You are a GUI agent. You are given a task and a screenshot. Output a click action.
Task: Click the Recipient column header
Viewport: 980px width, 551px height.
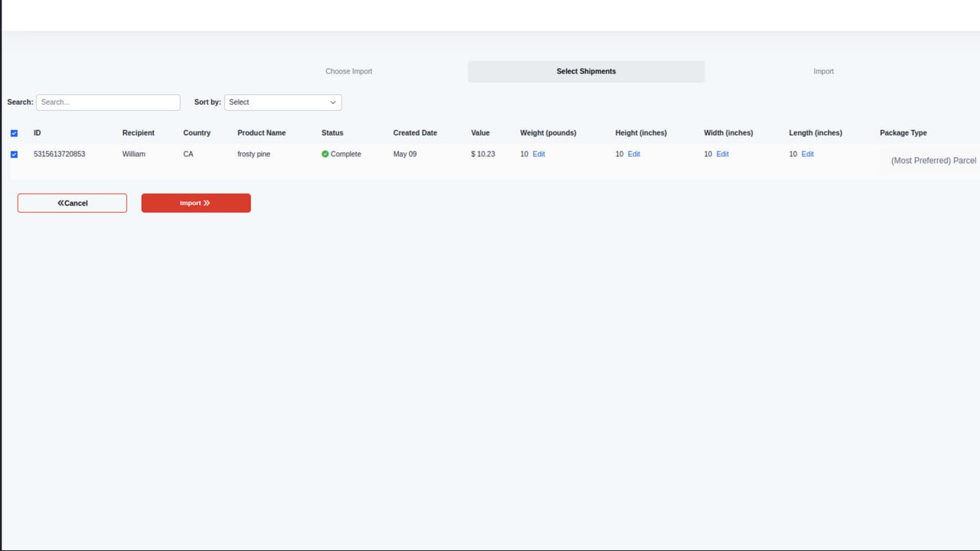coord(139,132)
